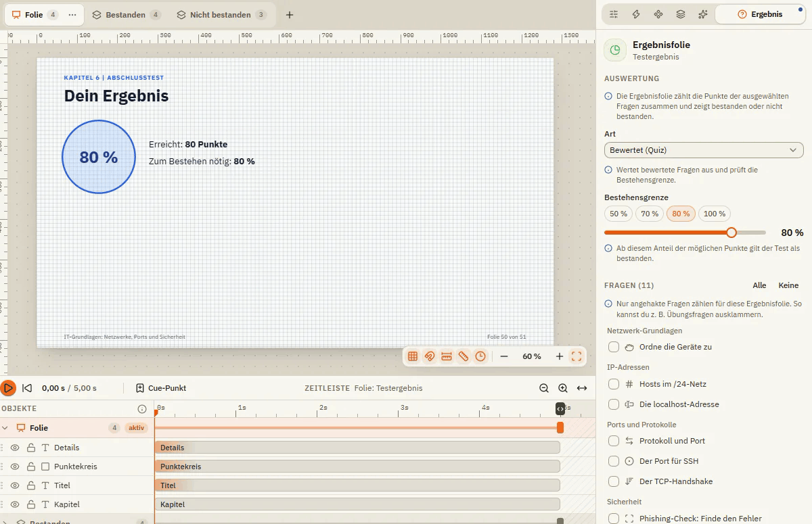Image resolution: width=812 pixels, height=524 pixels.
Task: Select all questions with 'Alle'
Action: click(x=759, y=285)
